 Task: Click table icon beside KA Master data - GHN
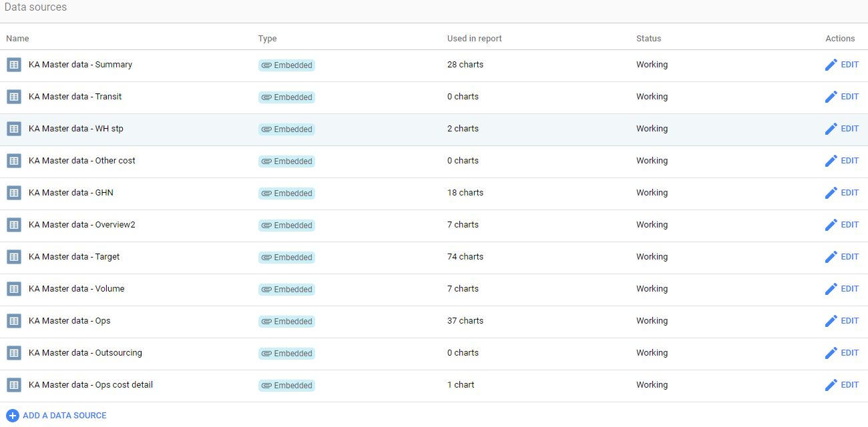coord(14,193)
